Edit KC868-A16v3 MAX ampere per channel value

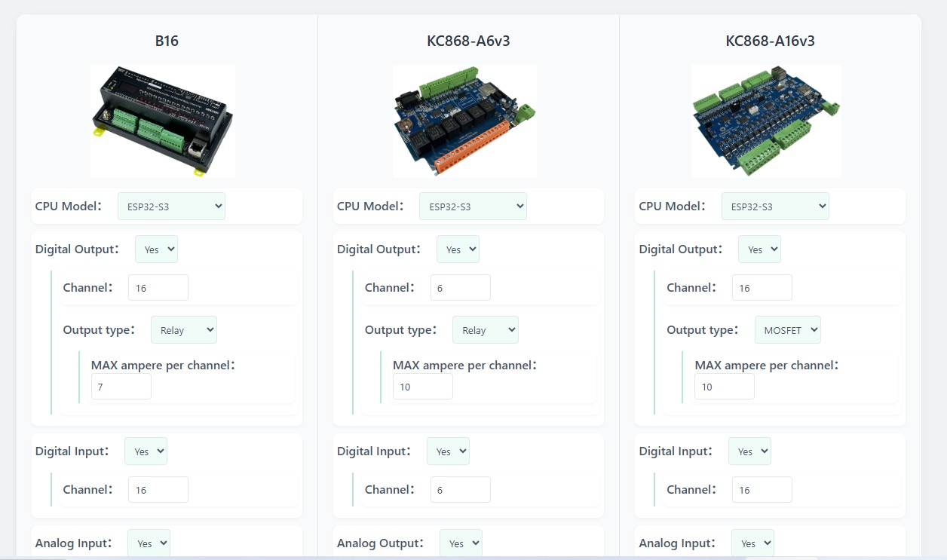(724, 387)
